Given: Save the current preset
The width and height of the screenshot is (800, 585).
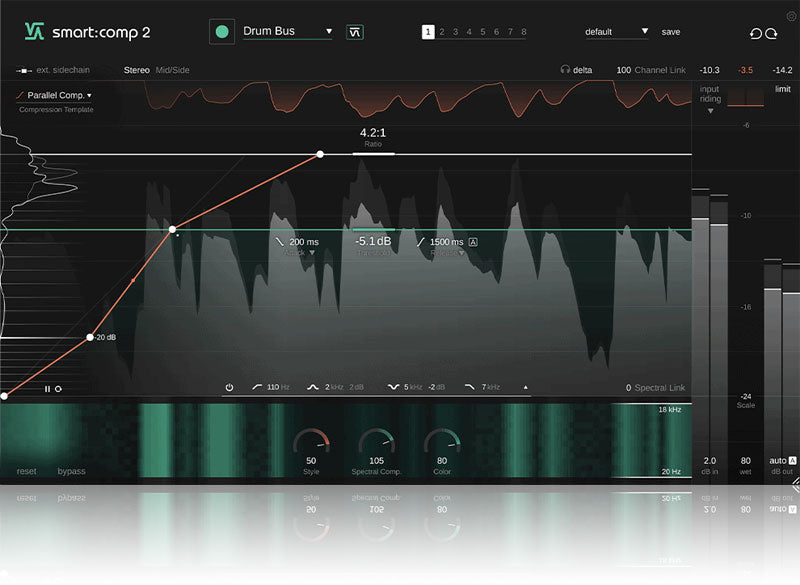Looking at the screenshot, I should click(670, 32).
